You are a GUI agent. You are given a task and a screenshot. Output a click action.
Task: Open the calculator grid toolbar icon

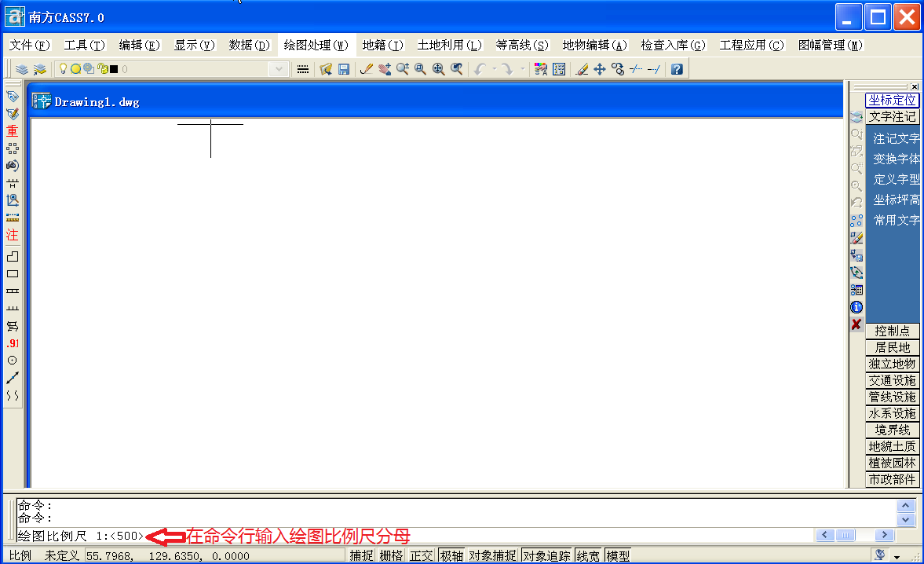[x=559, y=69]
